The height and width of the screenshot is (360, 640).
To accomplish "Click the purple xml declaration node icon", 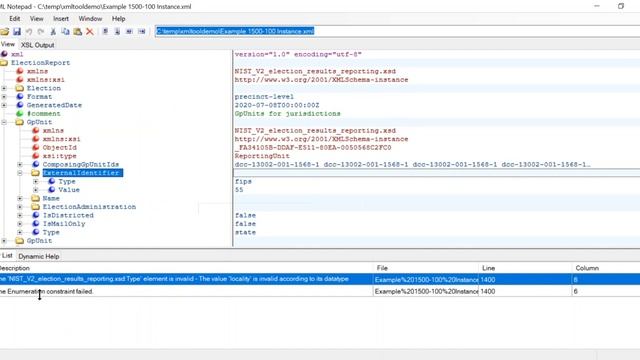I will point(4,54).
